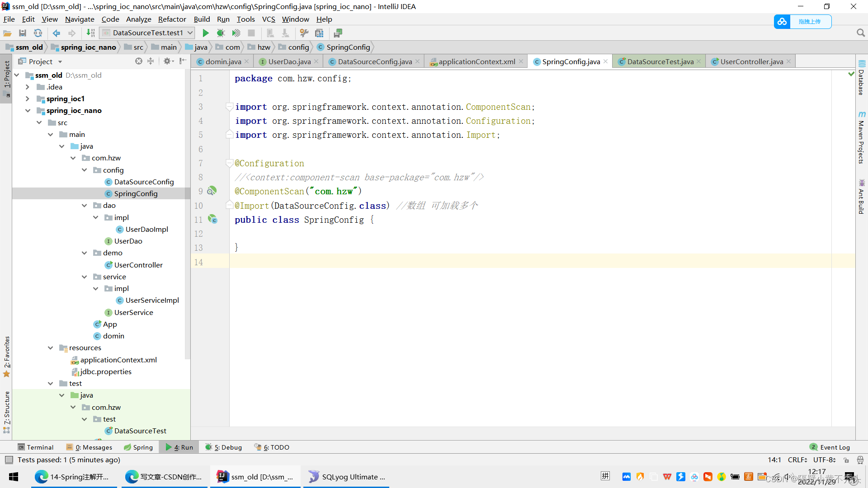Click the Save All toolbar icon
Image resolution: width=868 pixels, height=488 pixels.
(23, 33)
